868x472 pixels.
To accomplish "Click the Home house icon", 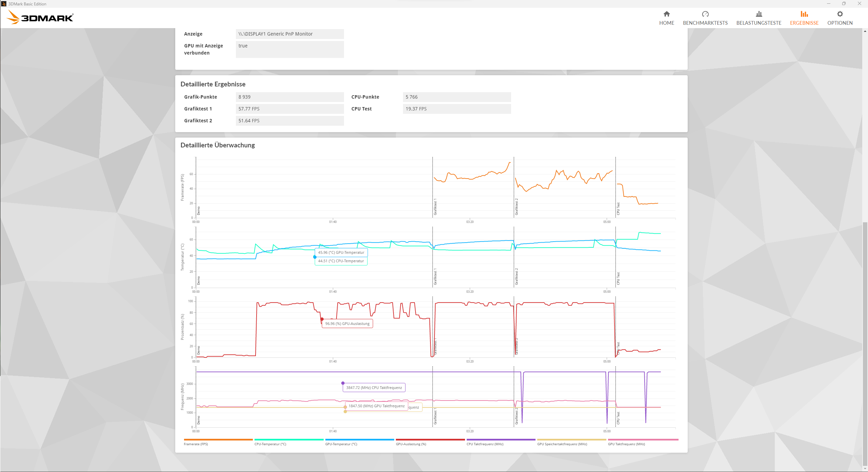I will [x=666, y=14].
